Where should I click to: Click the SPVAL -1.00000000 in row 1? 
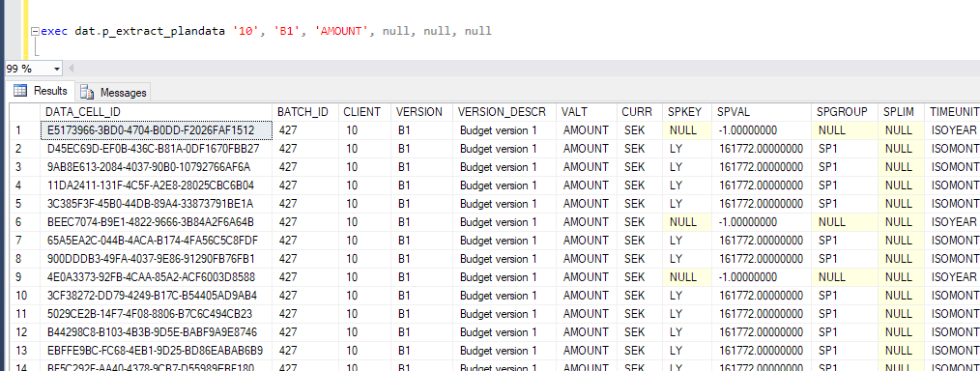point(762,130)
